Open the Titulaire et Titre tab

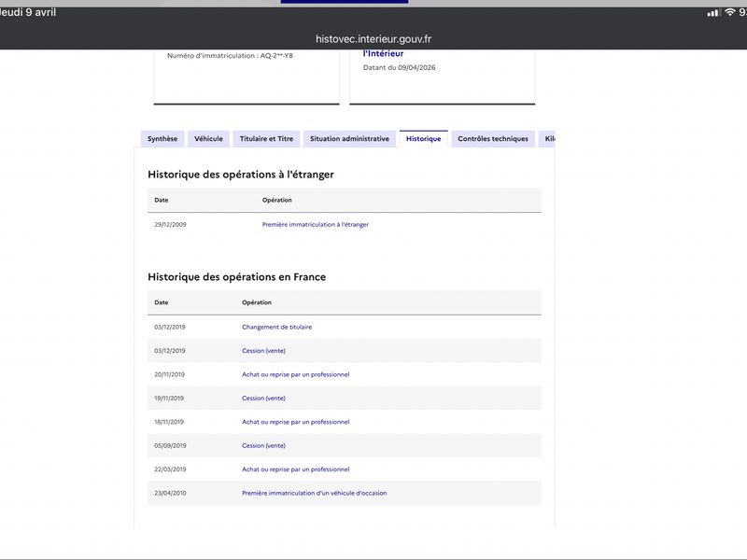(266, 138)
